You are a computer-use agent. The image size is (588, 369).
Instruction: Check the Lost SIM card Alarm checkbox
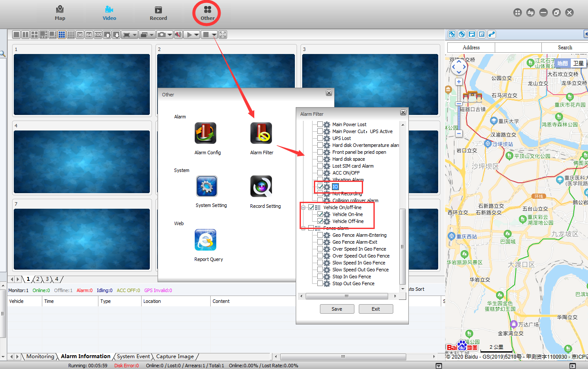coord(320,166)
